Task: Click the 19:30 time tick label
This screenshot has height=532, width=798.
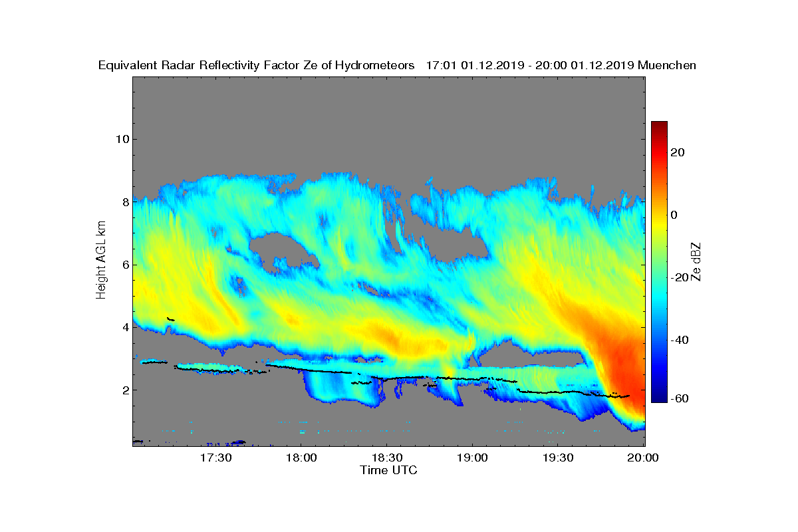Action: click(x=558, y=458)
